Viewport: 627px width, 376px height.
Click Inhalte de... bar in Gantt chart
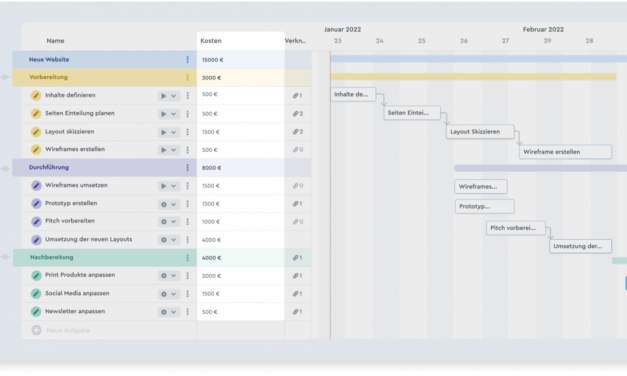click(353, 94)
